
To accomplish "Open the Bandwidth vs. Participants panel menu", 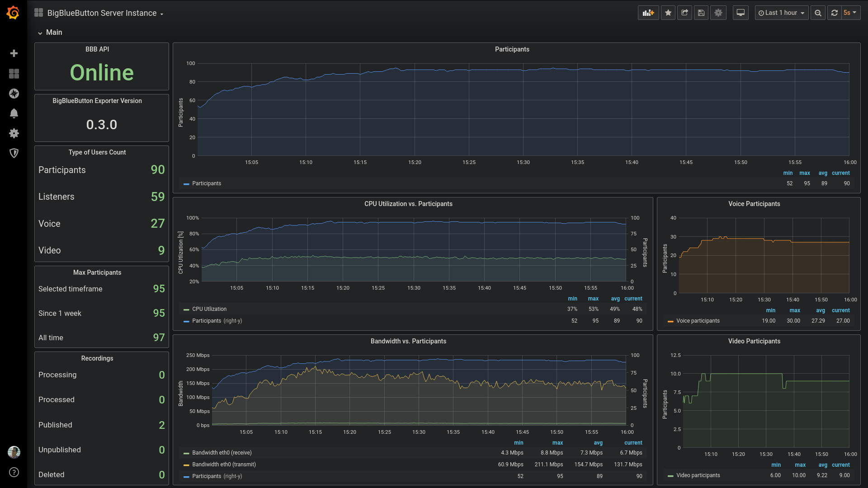I will pyautogui.click(x=408, y=341).
